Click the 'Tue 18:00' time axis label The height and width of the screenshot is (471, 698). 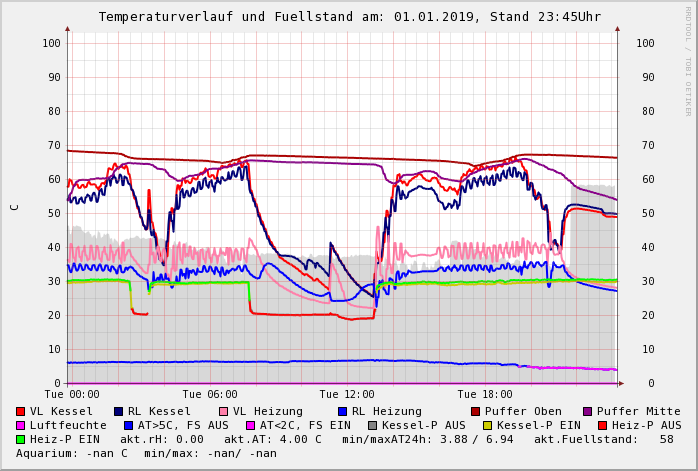484,395
